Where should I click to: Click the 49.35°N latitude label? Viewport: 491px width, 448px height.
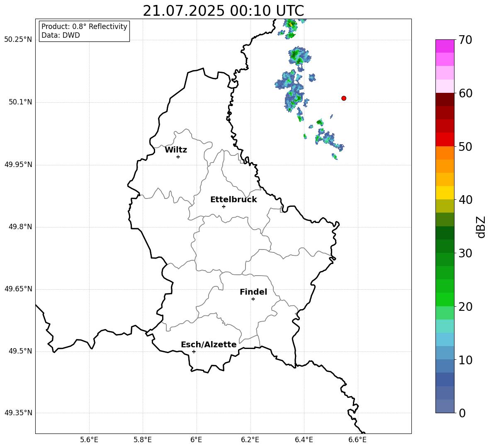click(x=18, y=413)
